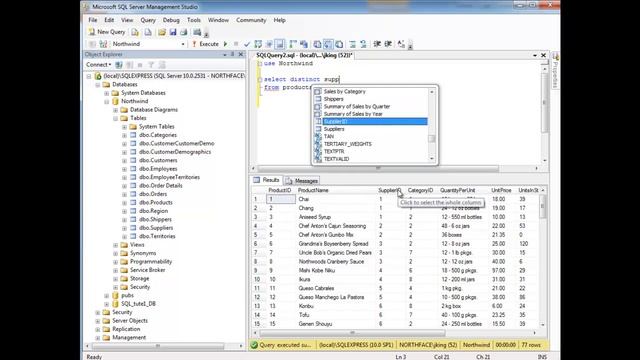The height and width of the screenshot is (360, 640).
Task: Open Connect dropdown in Object Explorer
Action: 98,64
